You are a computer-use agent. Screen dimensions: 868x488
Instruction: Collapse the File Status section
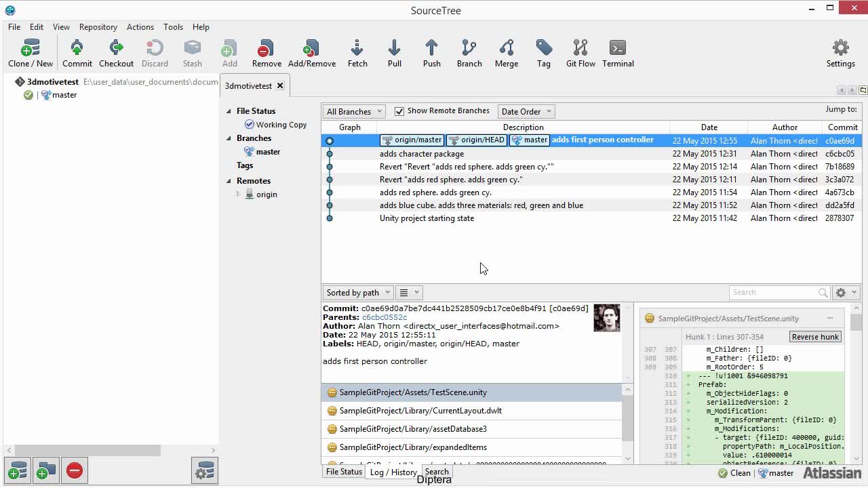pyautogui.click(x=229, y=111)
